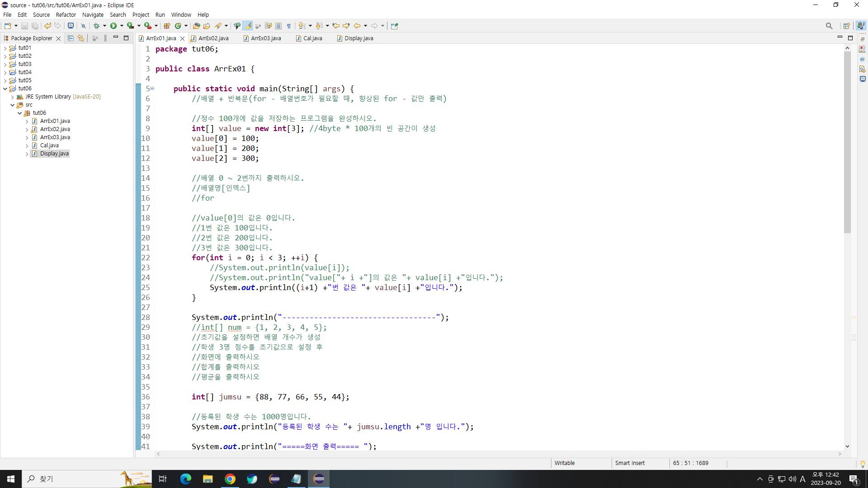This screenshot has height=488, width=868.
Task: Click the Search magnifier icon at top right
Action: click(x=829, y=26)
